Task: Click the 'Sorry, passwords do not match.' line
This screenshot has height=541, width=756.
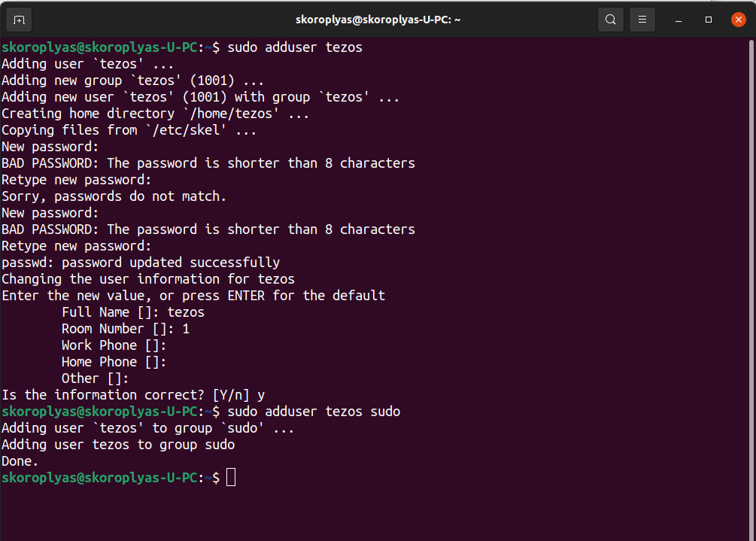Action: coord(115,196)
